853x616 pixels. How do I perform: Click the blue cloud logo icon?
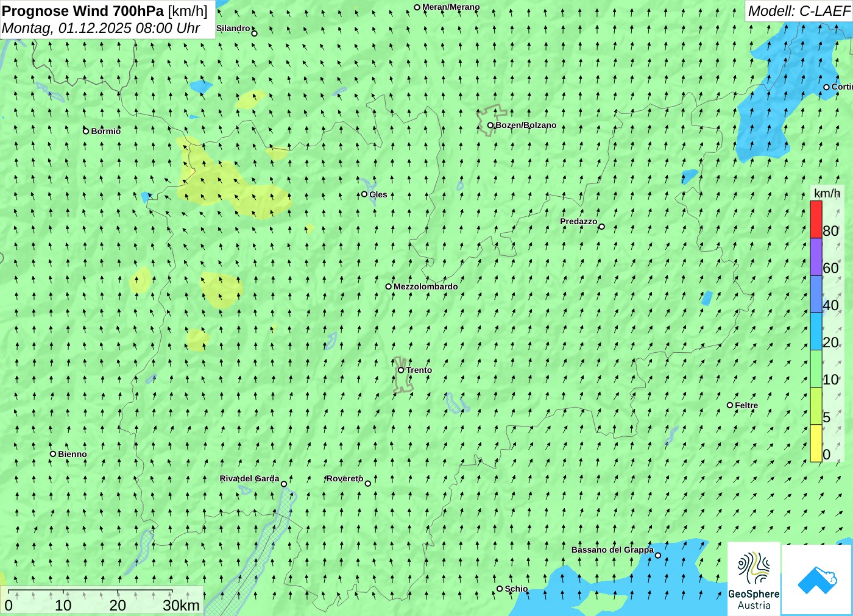click(x=817, y=579)
